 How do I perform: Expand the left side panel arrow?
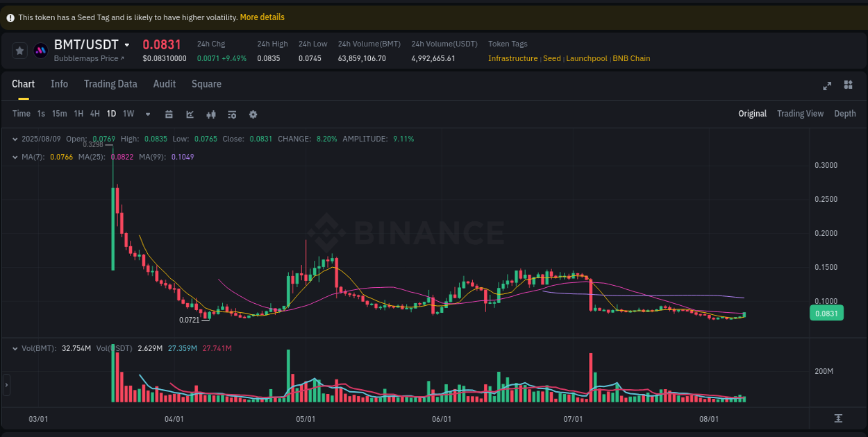(6, 385)
